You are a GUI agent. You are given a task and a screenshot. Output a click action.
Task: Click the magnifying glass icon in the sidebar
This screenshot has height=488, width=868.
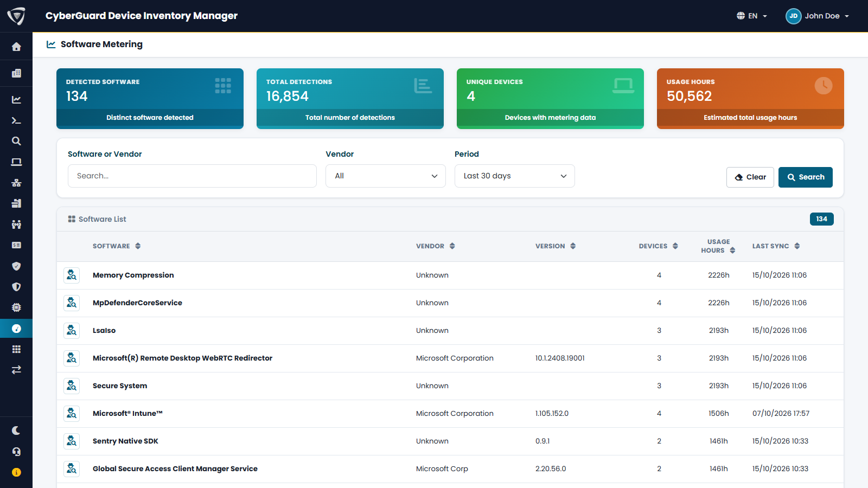tap(16, 141)
